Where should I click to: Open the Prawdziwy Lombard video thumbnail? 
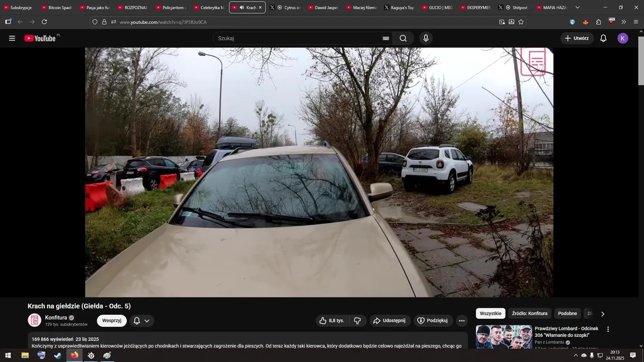(x=504, y=337)
